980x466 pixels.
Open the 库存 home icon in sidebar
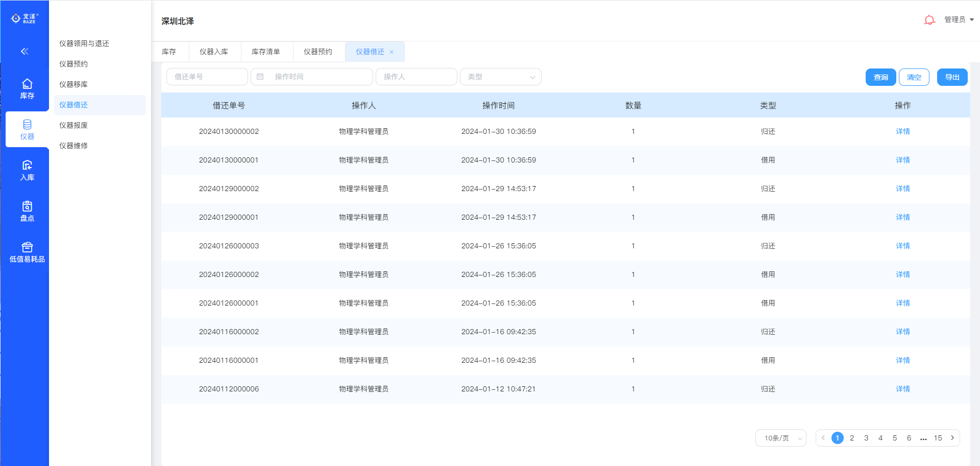pyautogui.click(x=27, y=88)
